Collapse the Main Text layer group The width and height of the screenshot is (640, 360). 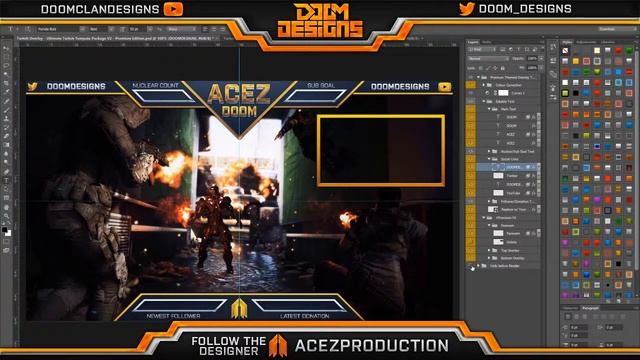pyautogui.click(x=489, y=109)
